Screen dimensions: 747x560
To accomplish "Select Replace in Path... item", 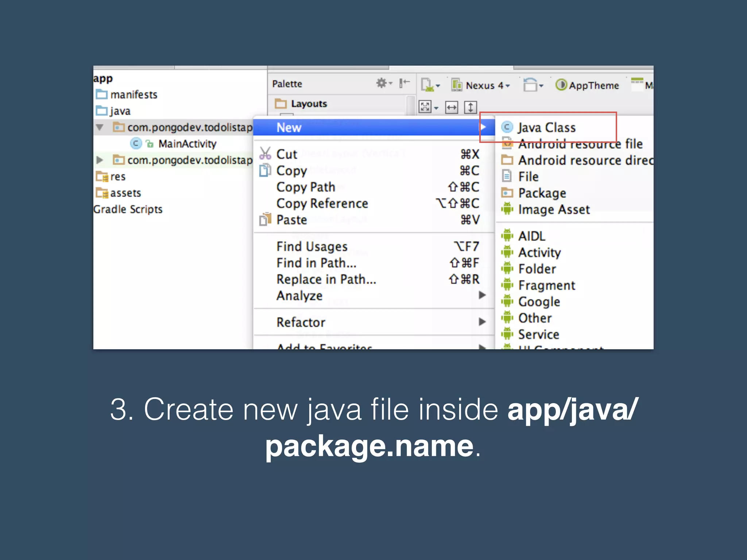I will point(374,279).
